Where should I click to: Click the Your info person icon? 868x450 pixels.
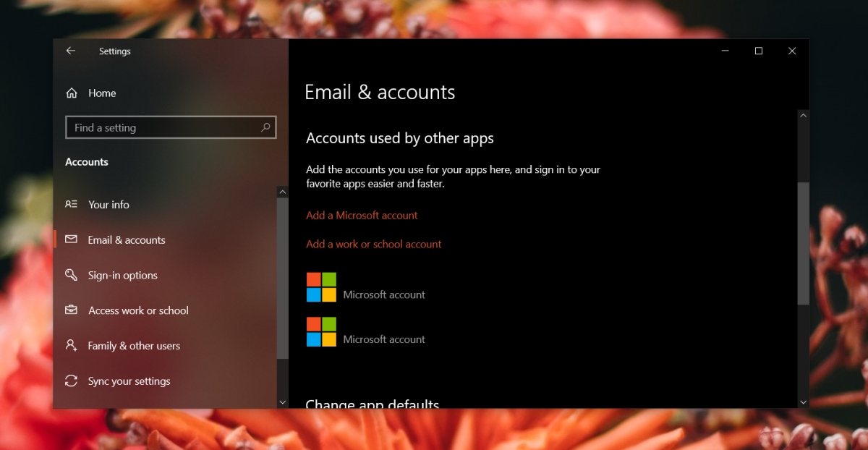tap(71, 204)
